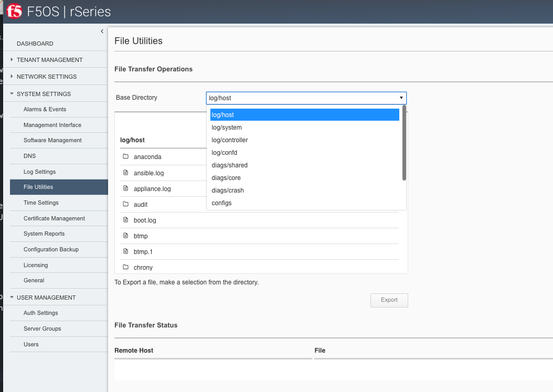Open the anaconda folder entry
The width and height of the screenshot is (553, 392).
pyautogui.click(x=147, y=157)
